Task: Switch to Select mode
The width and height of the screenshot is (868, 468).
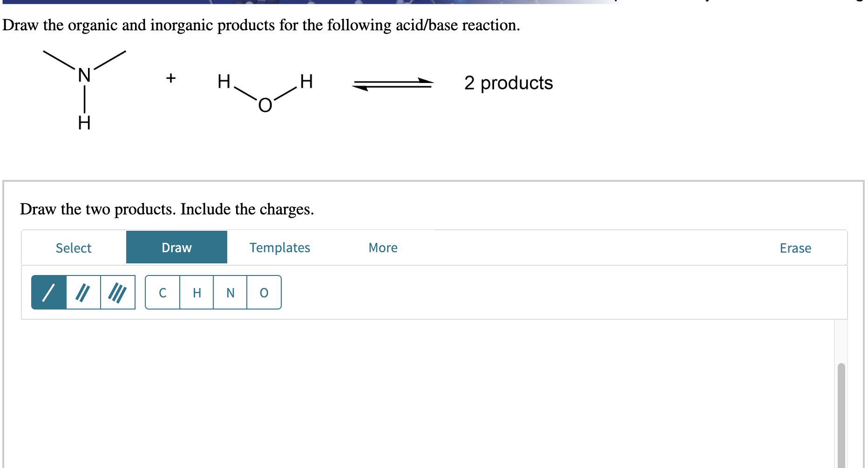Action: pyautogui.click(x=73, y=248)
